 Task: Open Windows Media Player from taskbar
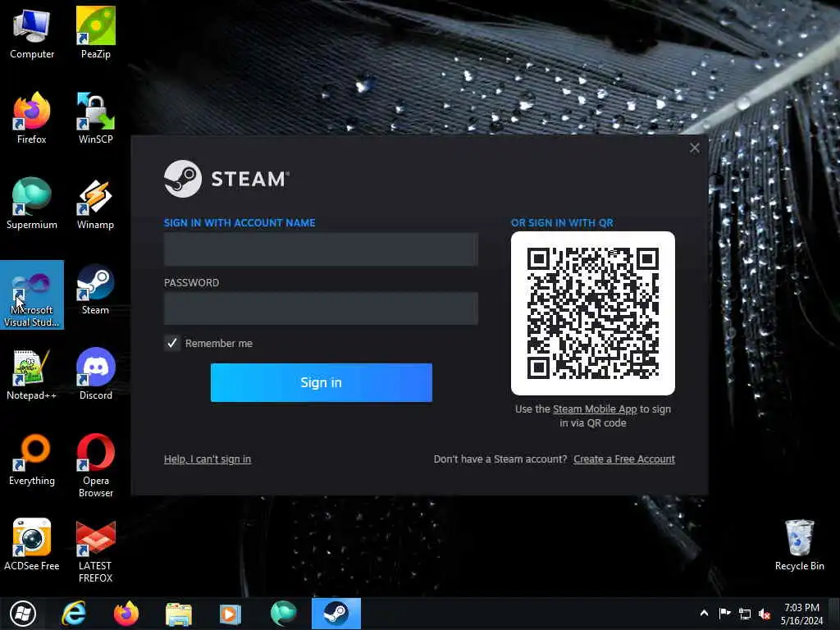(x=231, y=614)
